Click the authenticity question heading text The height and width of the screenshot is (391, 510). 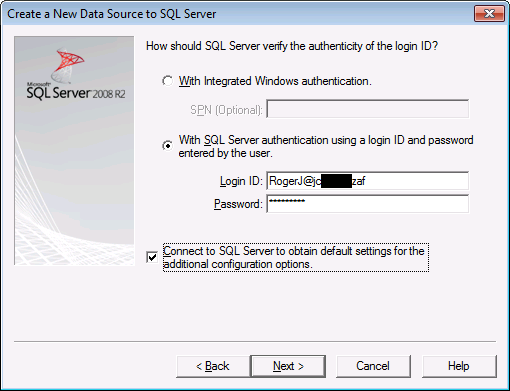point(292,46)
